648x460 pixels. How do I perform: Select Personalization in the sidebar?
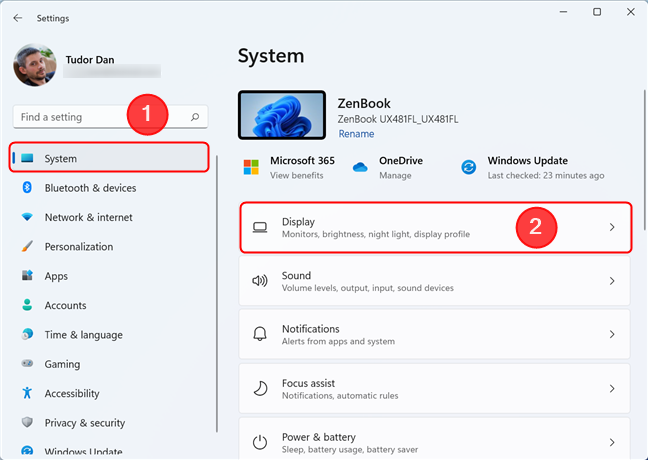pos(109,246)
